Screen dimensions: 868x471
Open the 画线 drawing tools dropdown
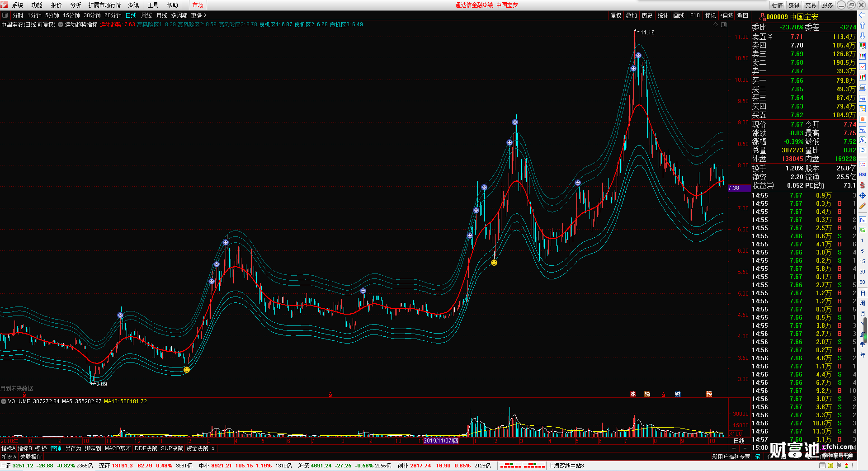679,15
